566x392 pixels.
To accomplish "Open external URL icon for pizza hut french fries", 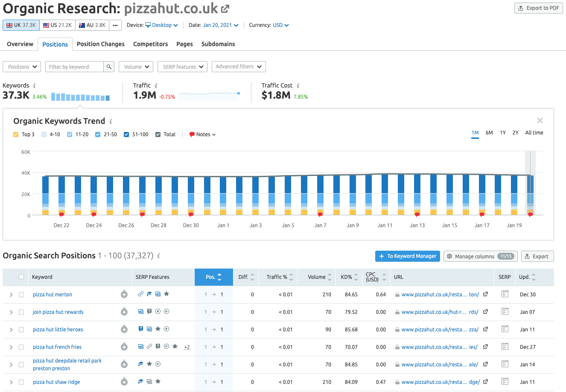I will click(x=485, y=347).
